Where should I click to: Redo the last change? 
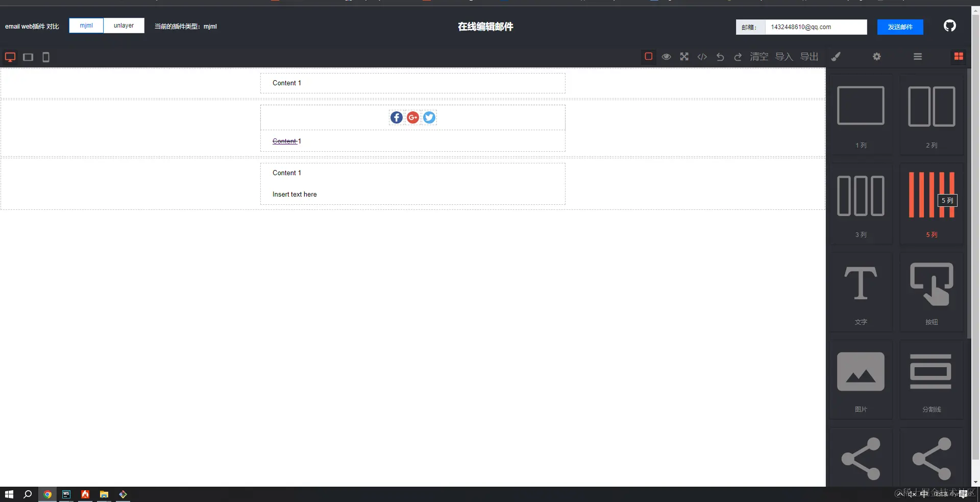(738, 57)
